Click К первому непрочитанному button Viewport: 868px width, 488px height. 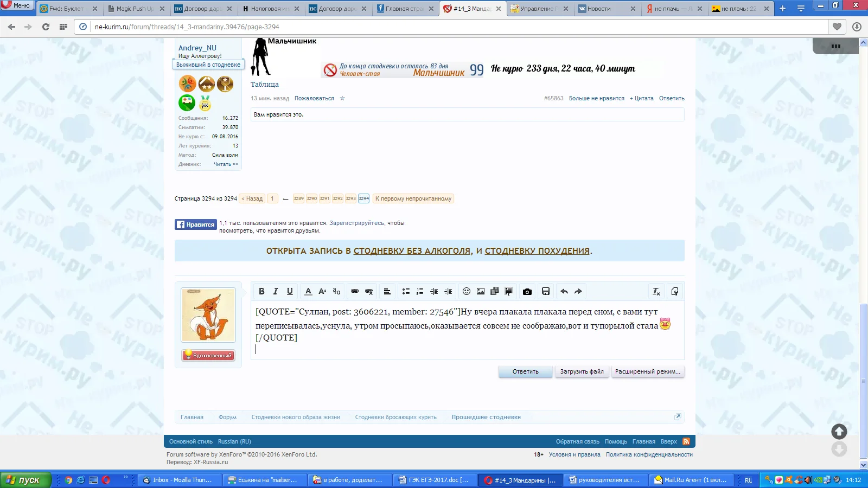click(x=413, y=198)
